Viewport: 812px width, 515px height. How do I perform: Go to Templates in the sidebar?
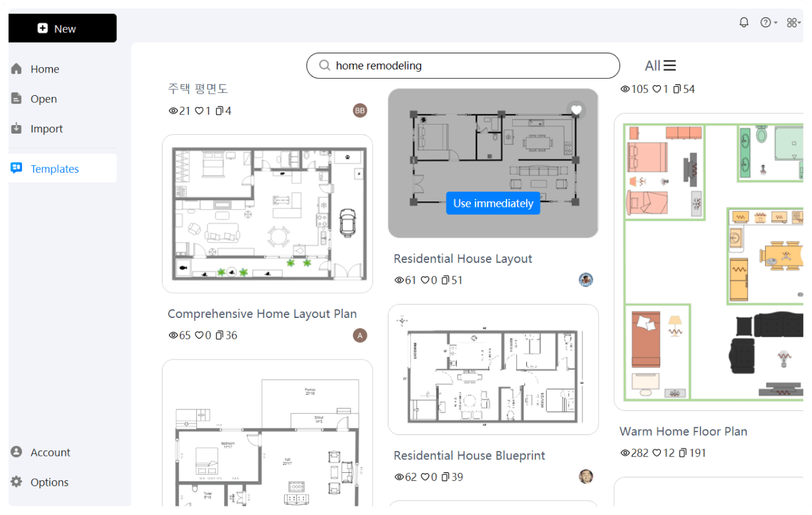pos(62,168)
